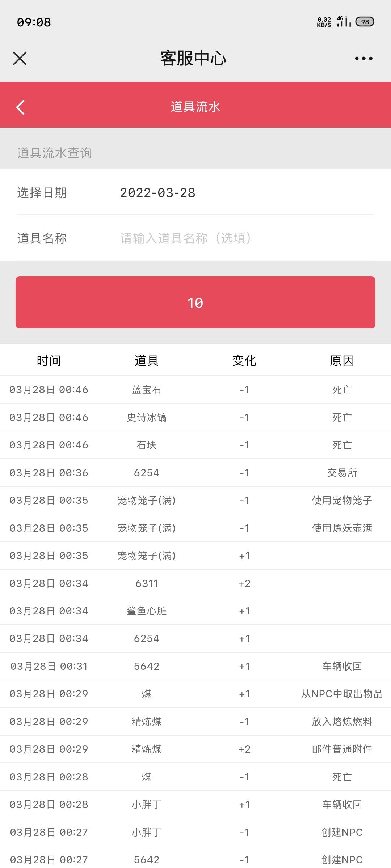
Task: Tap the 道具流水 header title
Action: click(x=195, y=107)
